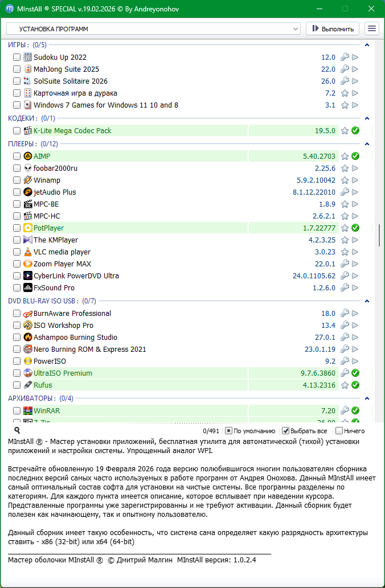The image size is (385, 588).
Task: Click the green checkmark next to Rufus
Action: [355, 385]
